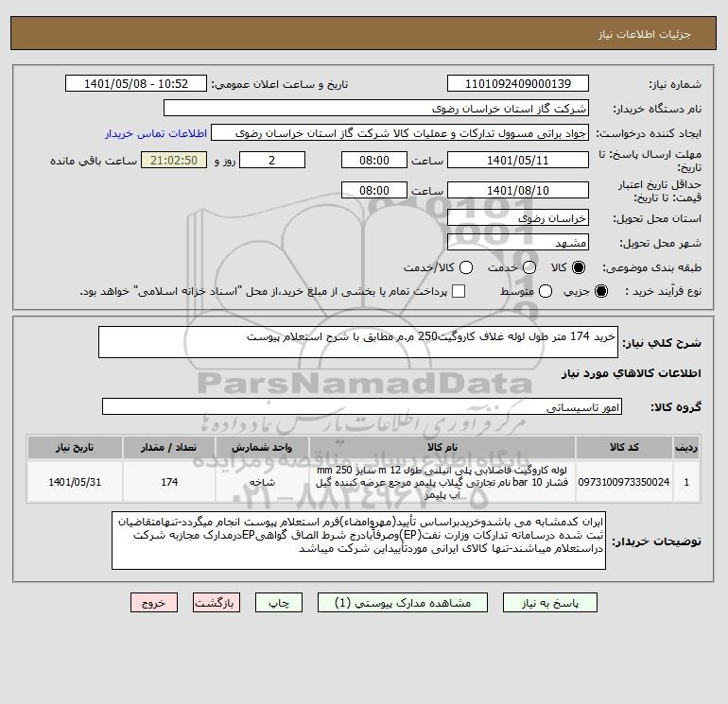The height and width of the screenshot is (704, 728).
Task: Open the اطلاعات تماس خریدار link
Action: (156, 133)
